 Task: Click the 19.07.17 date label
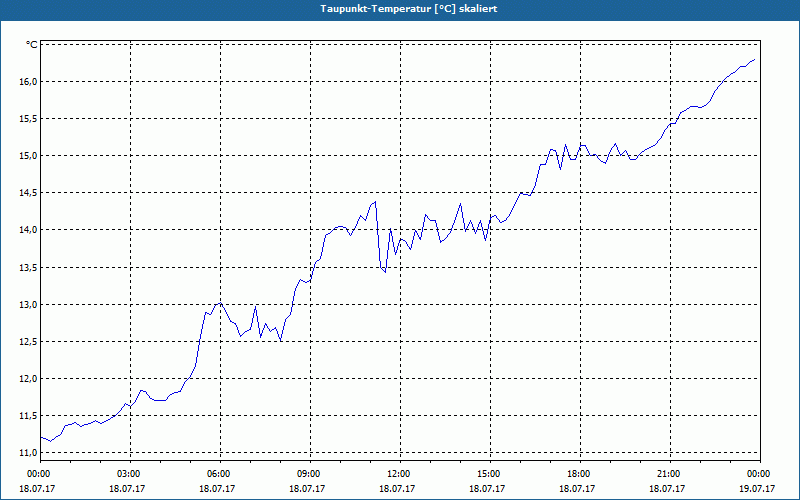point(757,488)
